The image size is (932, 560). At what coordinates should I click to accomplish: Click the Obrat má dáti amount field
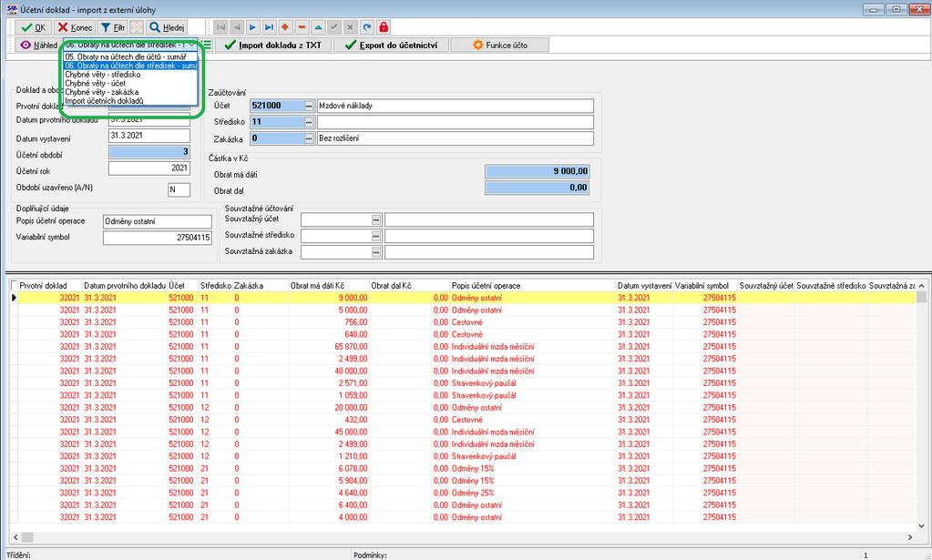pos(538,171)
